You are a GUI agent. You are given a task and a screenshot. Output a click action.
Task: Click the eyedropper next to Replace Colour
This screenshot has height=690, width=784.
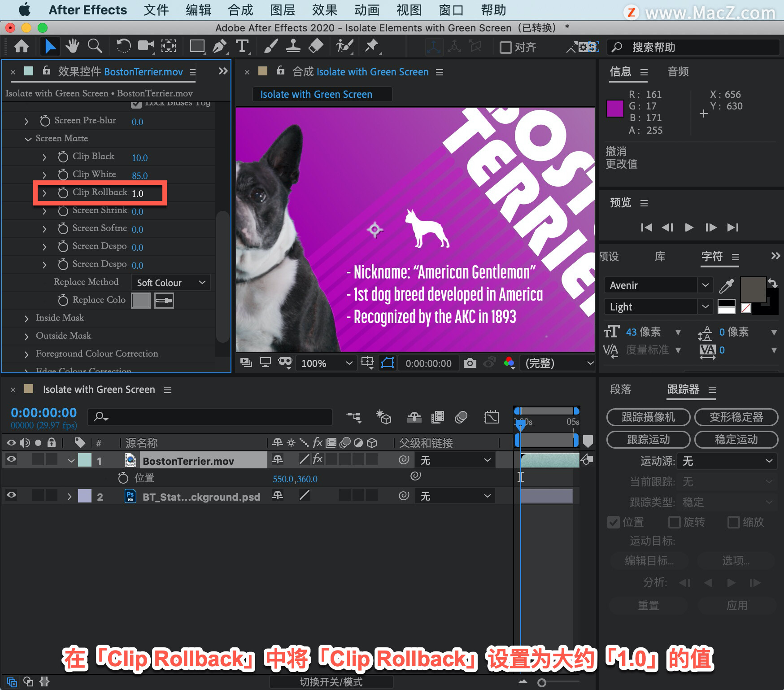[x=164, y=300]
